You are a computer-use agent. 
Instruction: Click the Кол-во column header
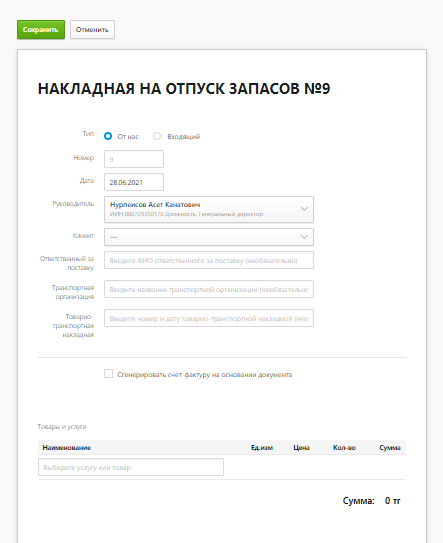tap(344, 448)
